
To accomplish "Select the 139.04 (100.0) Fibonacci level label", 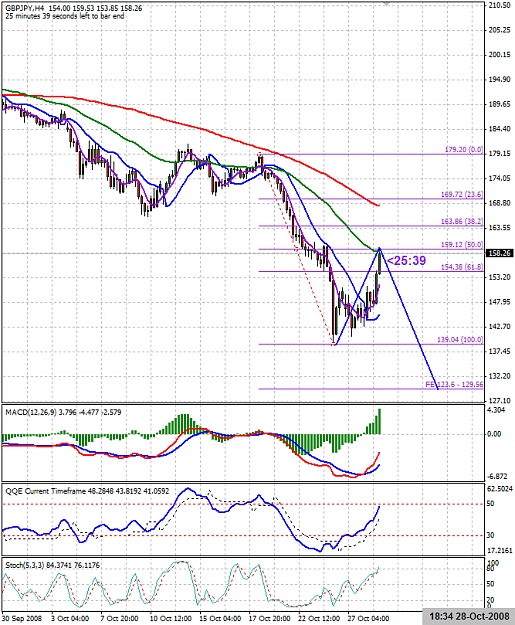I will coord(460,340).
